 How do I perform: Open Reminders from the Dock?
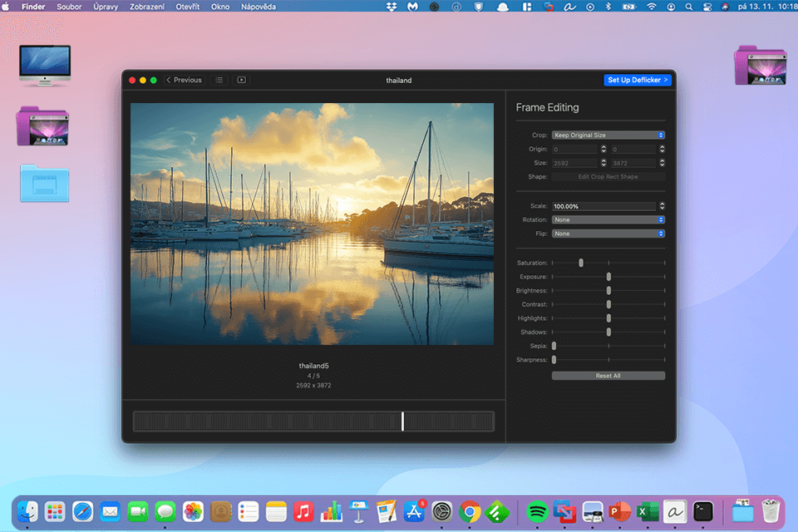pos(249,512)
